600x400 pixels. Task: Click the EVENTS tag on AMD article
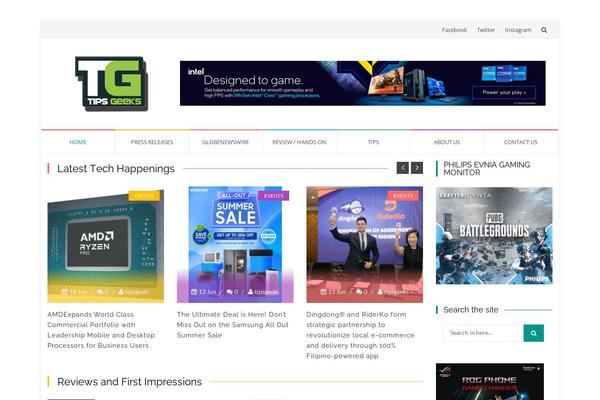pyautogui.click(x=144, y=196)
